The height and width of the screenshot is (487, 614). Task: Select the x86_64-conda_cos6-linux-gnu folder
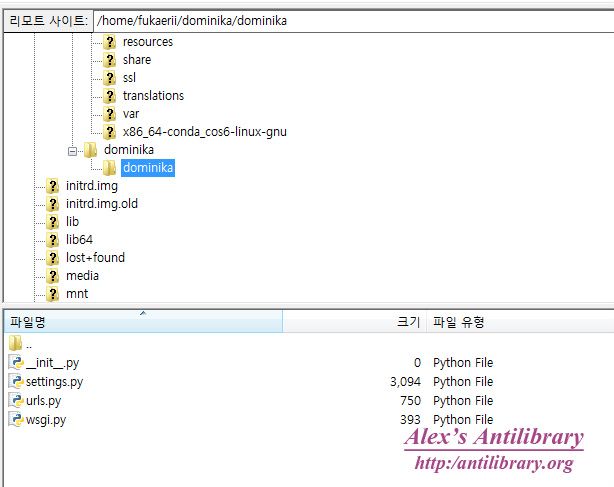[204, 132]
